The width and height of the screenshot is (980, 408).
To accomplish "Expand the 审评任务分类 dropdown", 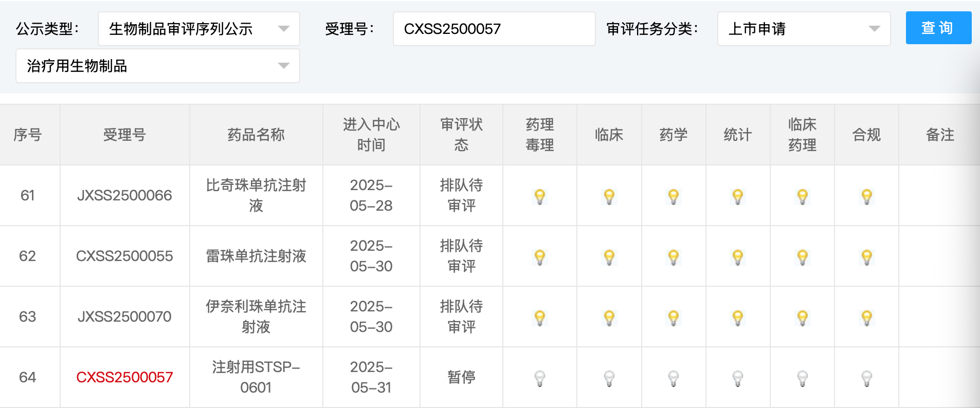I will coord(804,29).
